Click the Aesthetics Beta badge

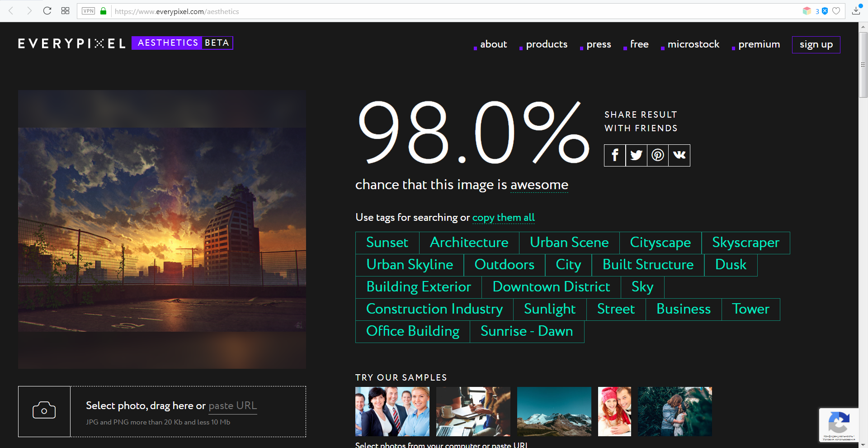tap(182, 43)
